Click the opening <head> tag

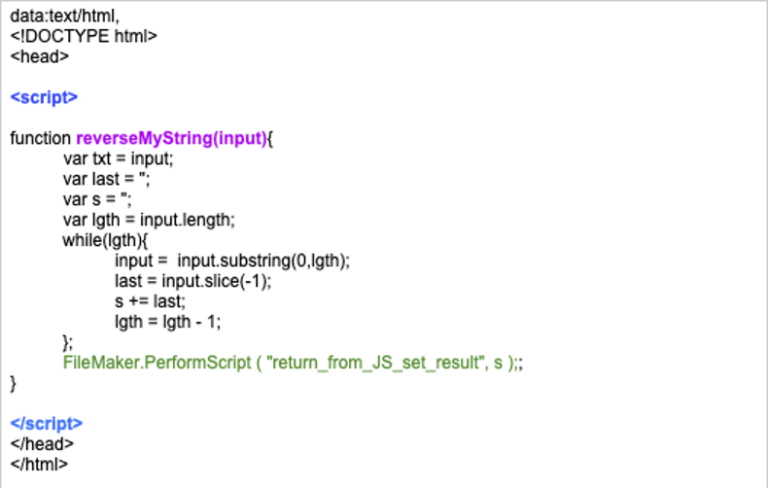[39, 56]
